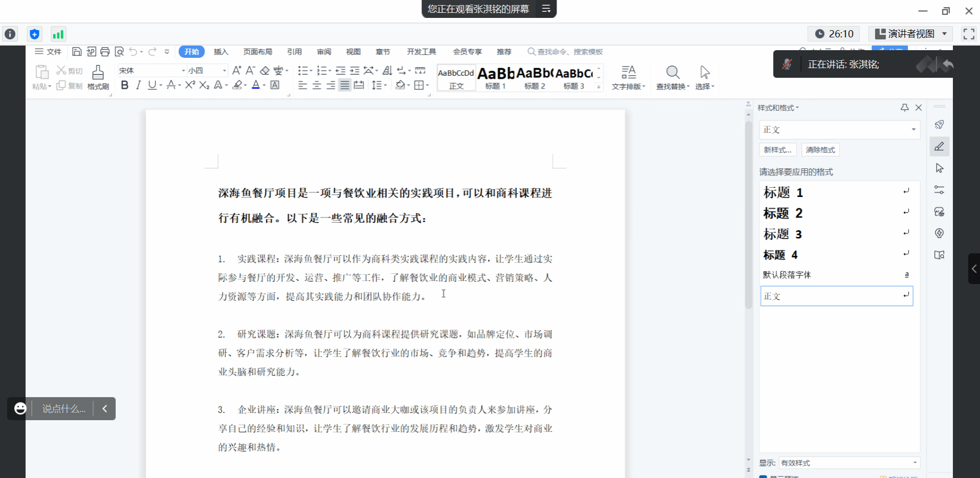Click the font color A swatch
The height and width of the screenshot is (478, 980).
[255, 85]
